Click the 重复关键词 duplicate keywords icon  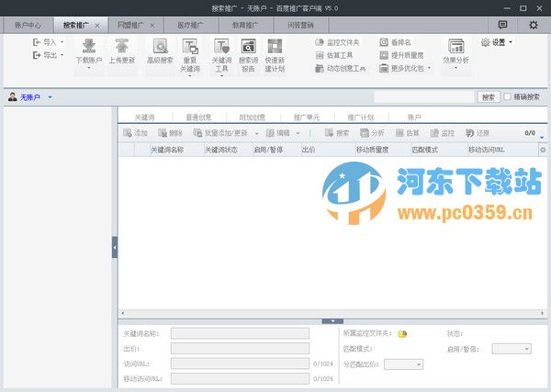190,46
